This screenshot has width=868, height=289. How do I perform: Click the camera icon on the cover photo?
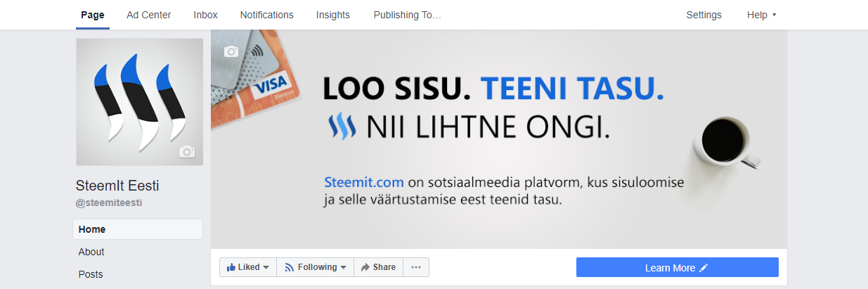tap(231, 51)
